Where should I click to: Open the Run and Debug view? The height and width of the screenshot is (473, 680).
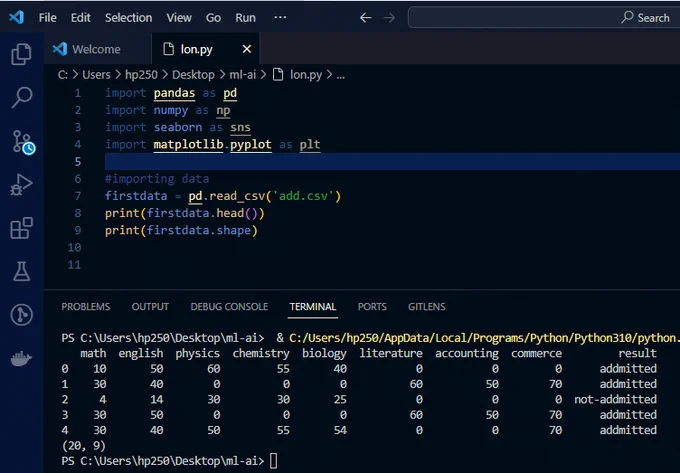click(21, 184)
